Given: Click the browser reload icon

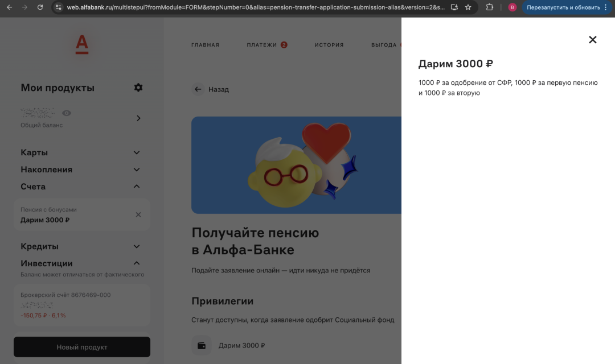Looking at the screenshot, I should [x=40, y=8].
